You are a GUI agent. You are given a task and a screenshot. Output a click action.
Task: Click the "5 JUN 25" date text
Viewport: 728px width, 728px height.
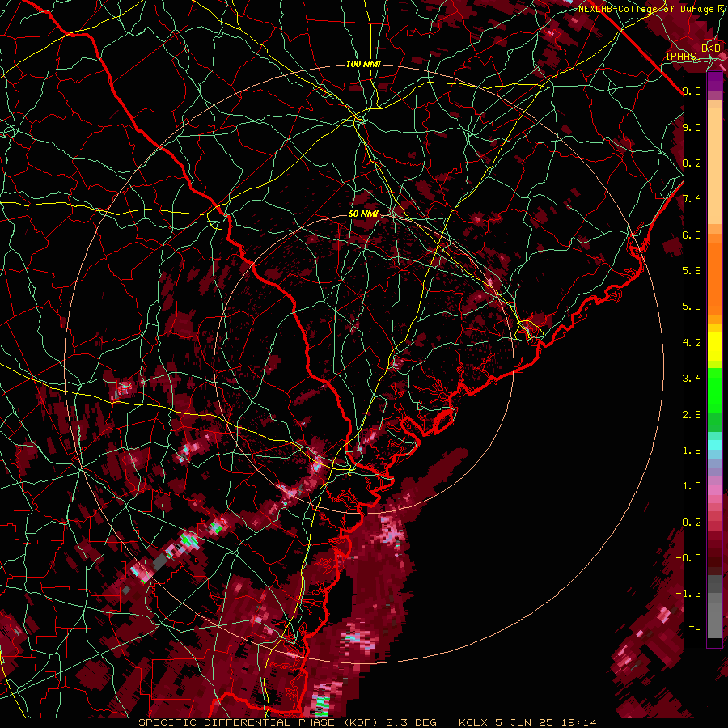click(x=525, y=722)
